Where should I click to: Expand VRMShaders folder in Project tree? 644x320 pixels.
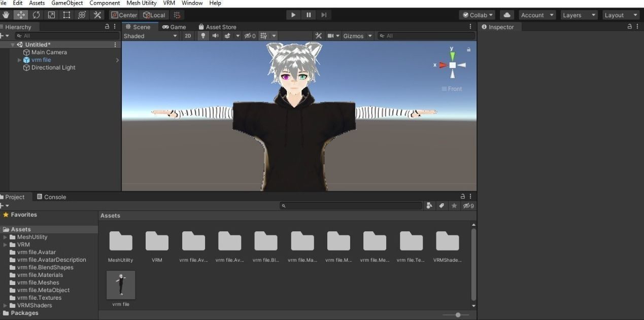6,305
